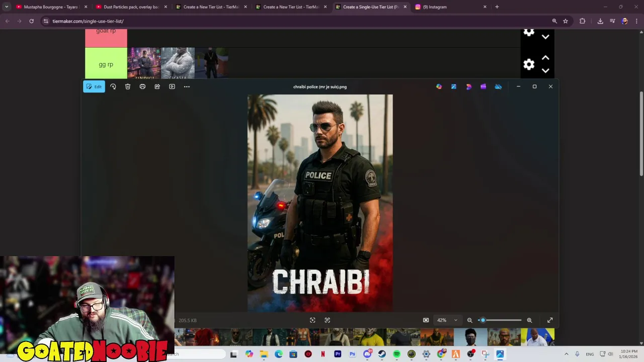Zoom out with the minus magnifier

tap(470, 320)
